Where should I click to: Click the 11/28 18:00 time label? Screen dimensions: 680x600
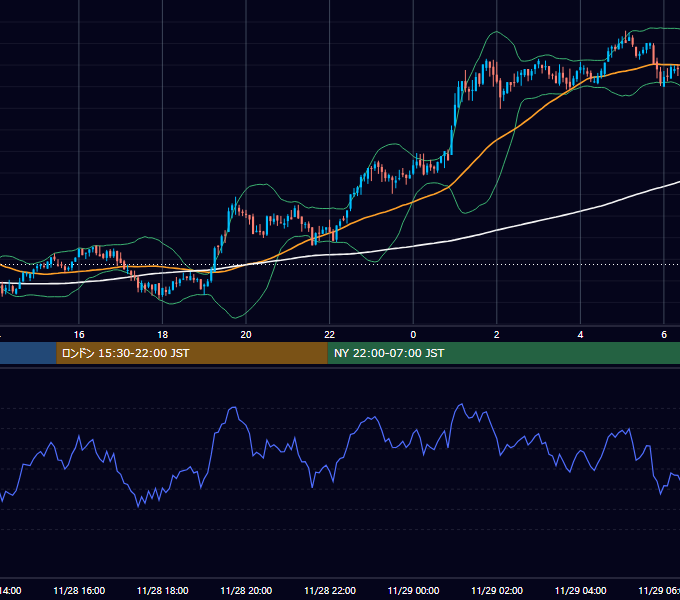[x=163, y=591]
